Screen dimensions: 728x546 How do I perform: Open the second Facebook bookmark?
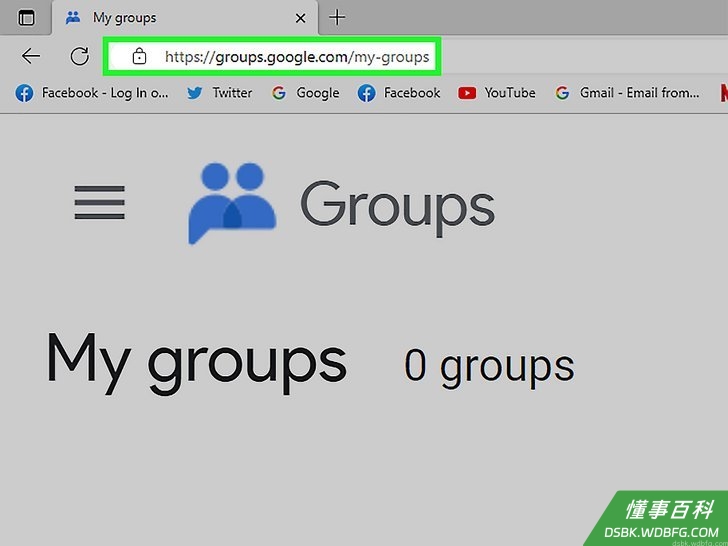click(399, 93)
